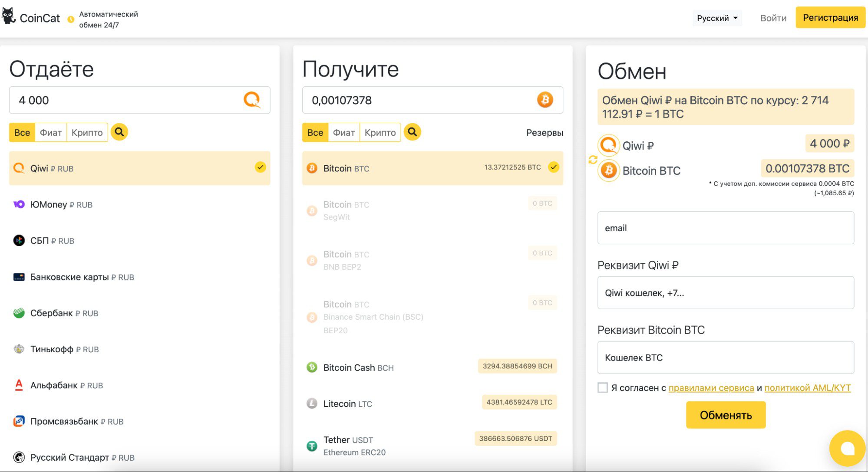
Task: Select Промсвязьбанк ₽ RUB option
Action: 139,421
